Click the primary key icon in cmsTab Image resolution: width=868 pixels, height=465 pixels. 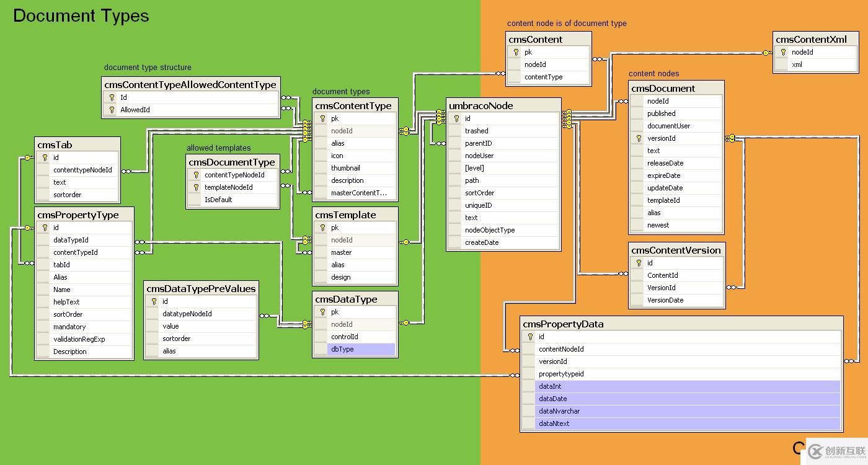45,157
